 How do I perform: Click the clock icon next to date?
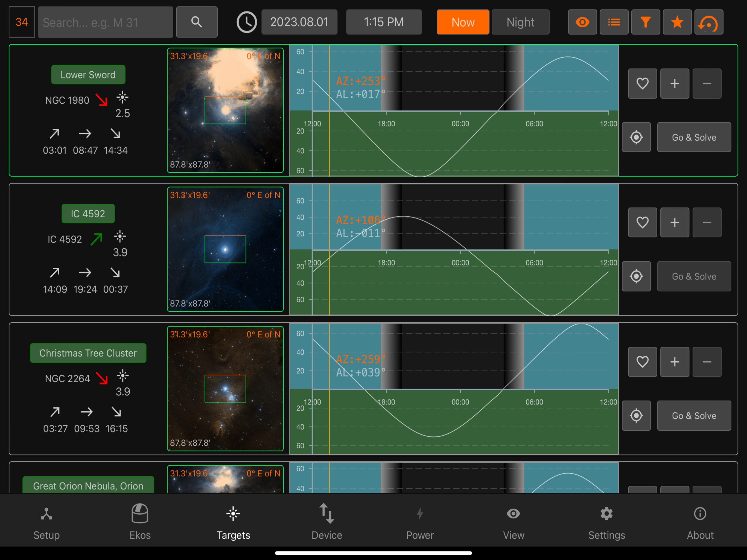pos(247,22)
